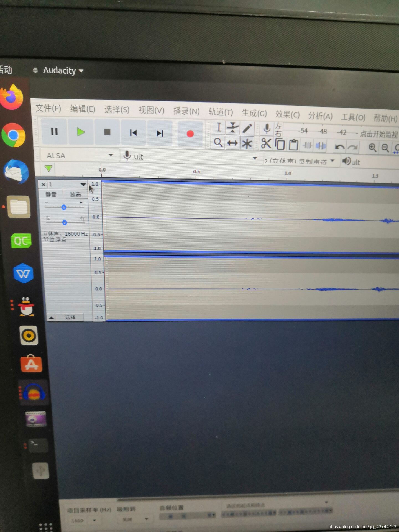Toggle 独奏 (solo) on track 1

(75, 195)
